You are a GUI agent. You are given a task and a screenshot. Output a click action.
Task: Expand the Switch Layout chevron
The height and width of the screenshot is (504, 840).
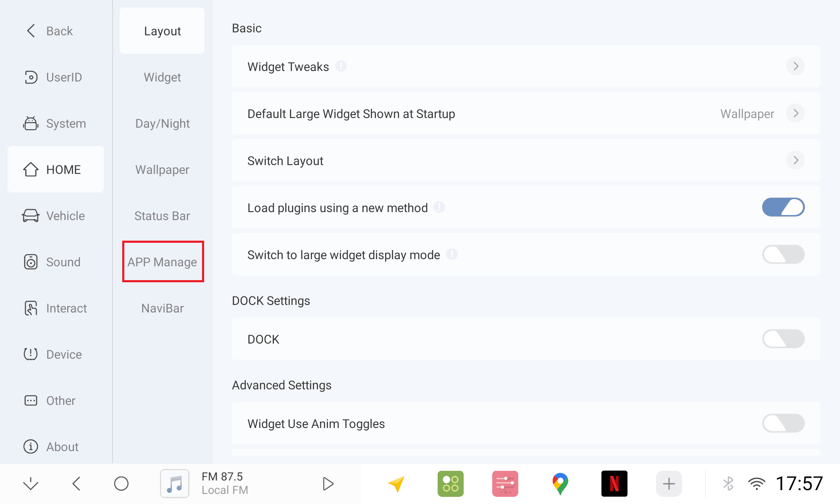click(x=795, y=160)
